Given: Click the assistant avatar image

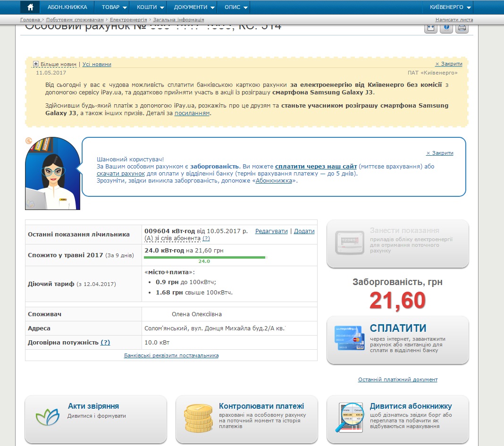Looking at the screenshot, I should (x=52, y=174).
